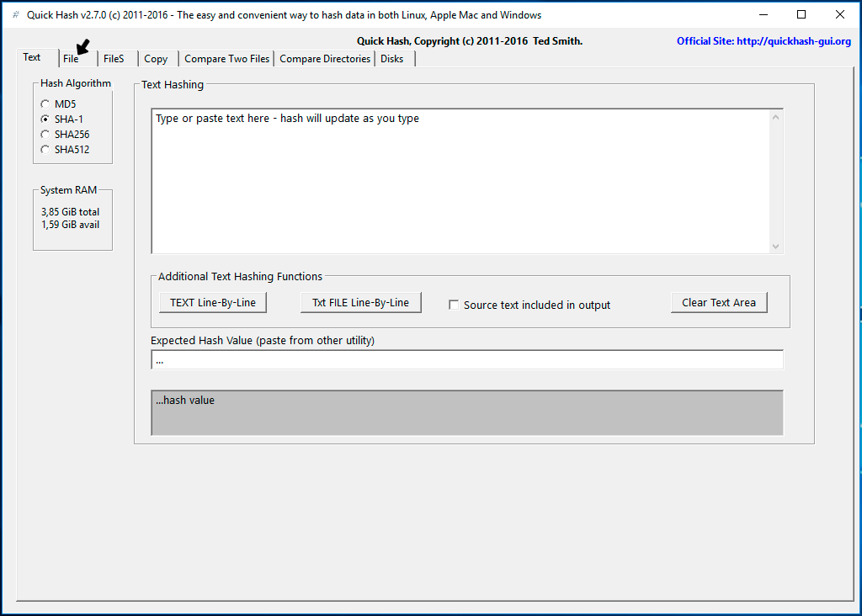Click the '1,59 GiB avail' RAM text
862x616 pixels.
click(71, 225)
